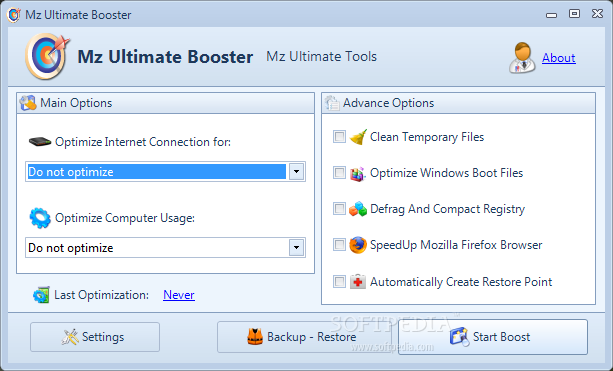Click the SpeedUp Mozilla Firefox Browser label
The width and height of the screenshot is (613, 371).
[456, 245]
